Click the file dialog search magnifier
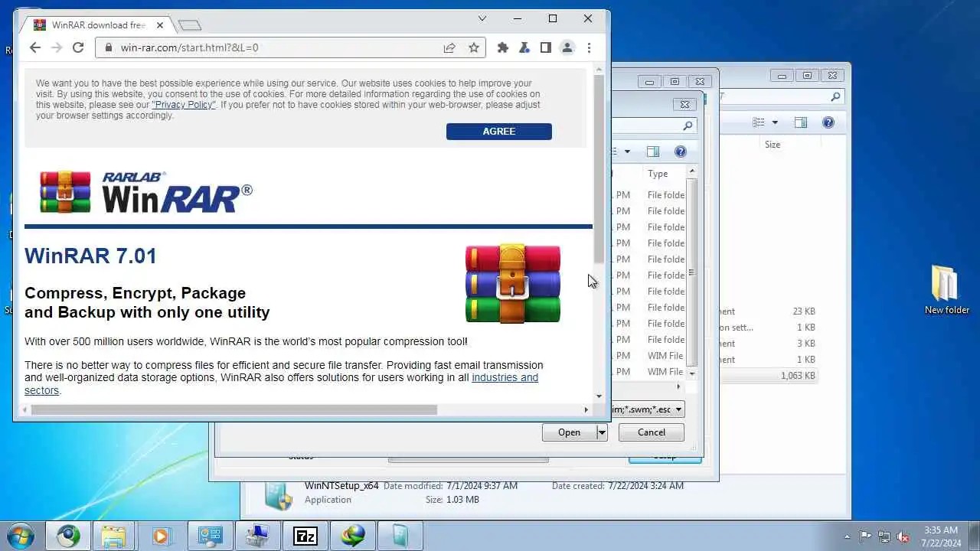Screen dimensions: 980x551 tap(687, 126)
